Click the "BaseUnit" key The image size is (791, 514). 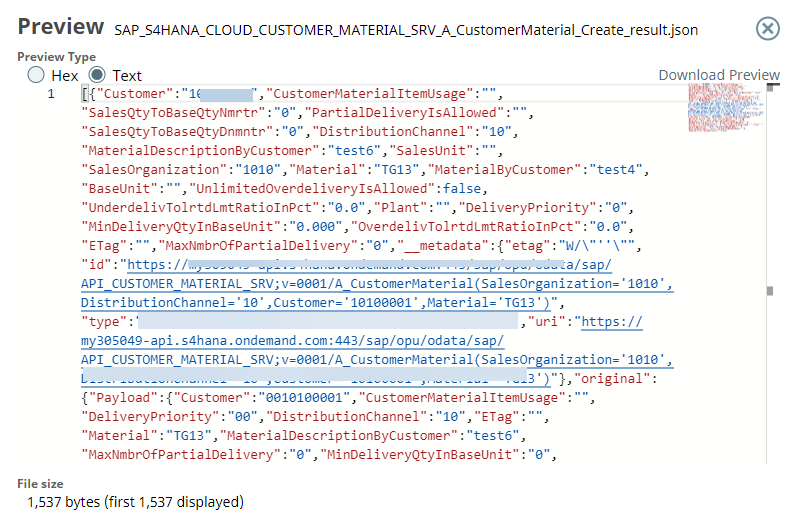coord(119,189)
